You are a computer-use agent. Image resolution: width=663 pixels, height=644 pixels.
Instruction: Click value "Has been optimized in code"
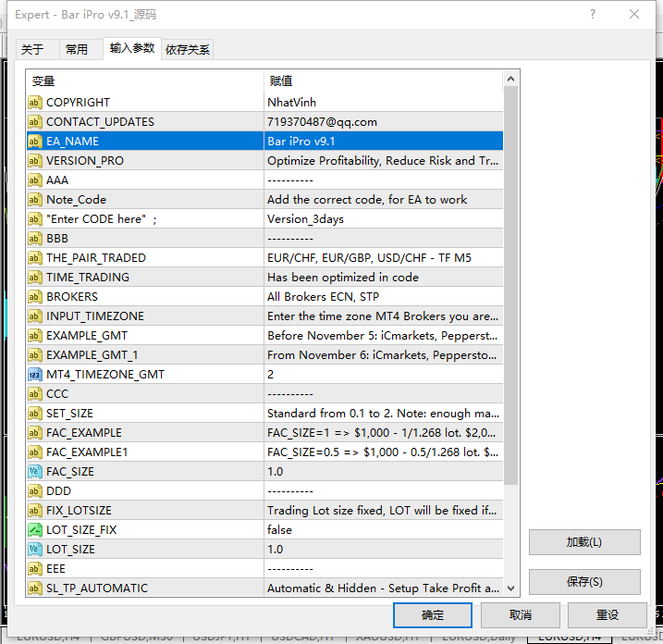(x=343, y=278)
